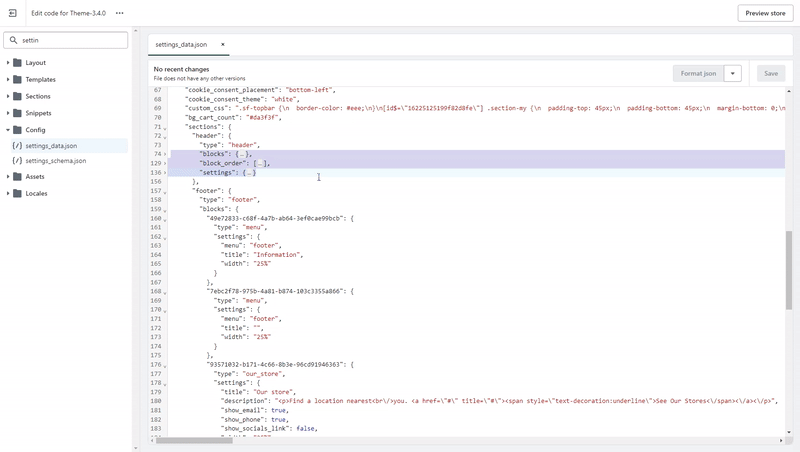Click the editor vertical scrollbar thumb
Screen dimensions: 800x452
[788, 270]
